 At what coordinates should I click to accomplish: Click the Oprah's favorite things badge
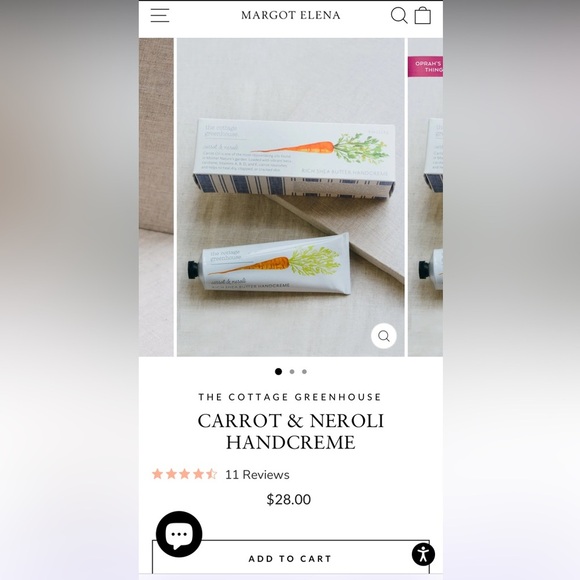(425, 67)
